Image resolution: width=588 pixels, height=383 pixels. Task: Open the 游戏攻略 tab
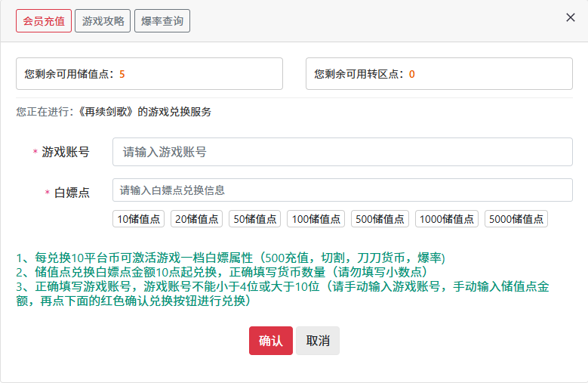[x=103, y=21]
